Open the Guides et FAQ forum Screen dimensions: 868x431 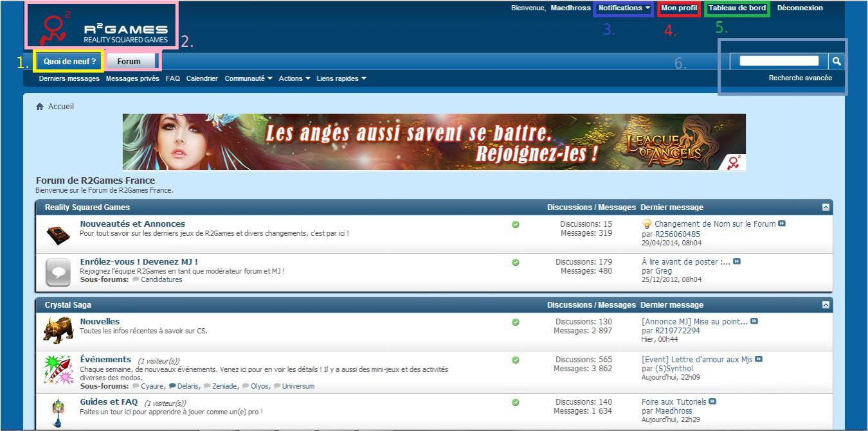pyautogui.click(x=109, y=401)
